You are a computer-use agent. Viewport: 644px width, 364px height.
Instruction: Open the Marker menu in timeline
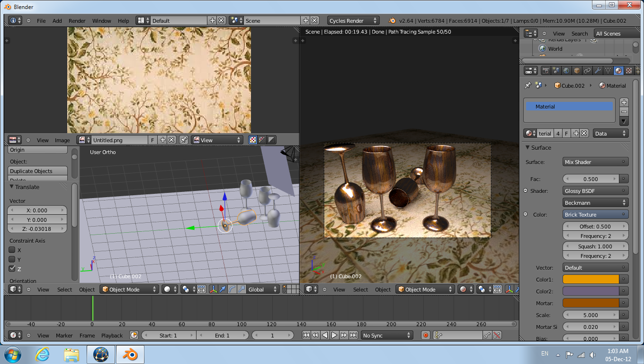(64, 335)
